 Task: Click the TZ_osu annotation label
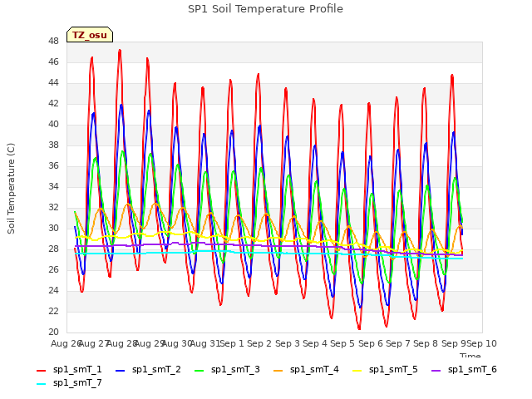pos(90,35)
